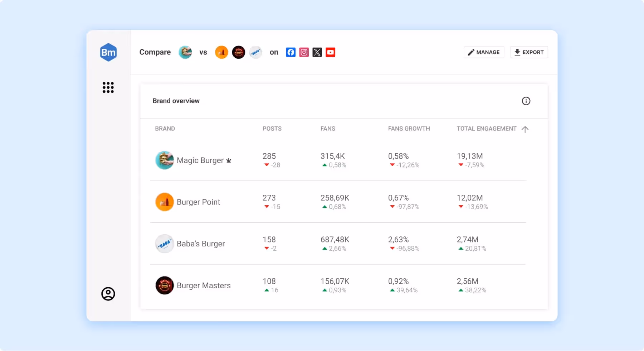Select the X platform icon
644x351 pixels.
pos(317,52)
